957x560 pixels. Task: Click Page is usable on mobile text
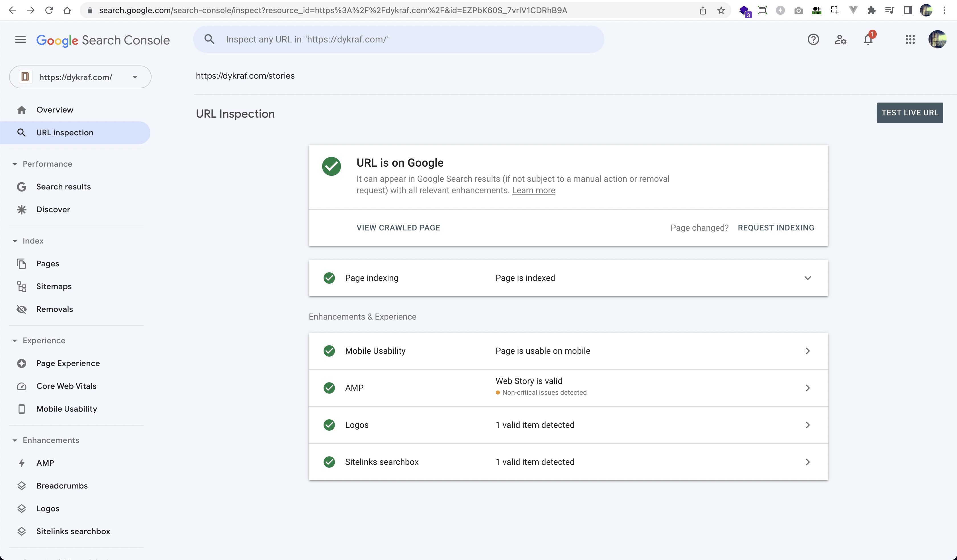[543, 351]
